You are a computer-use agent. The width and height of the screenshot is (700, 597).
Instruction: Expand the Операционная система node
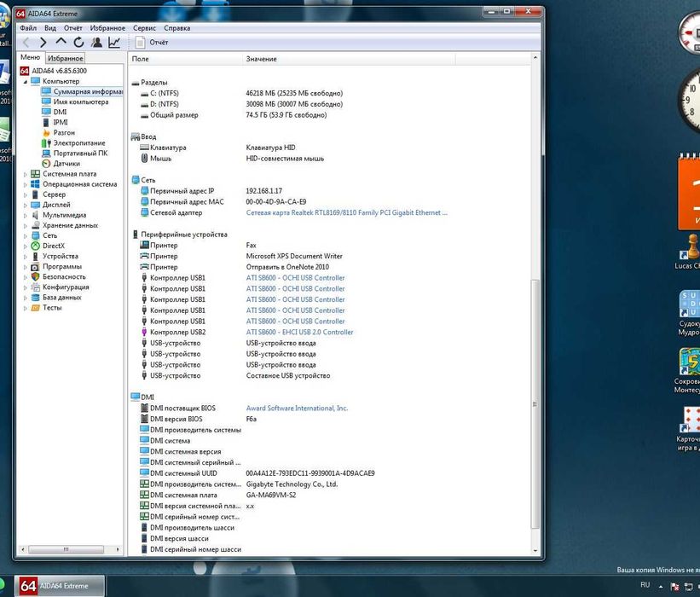click(x=25, y=184)
